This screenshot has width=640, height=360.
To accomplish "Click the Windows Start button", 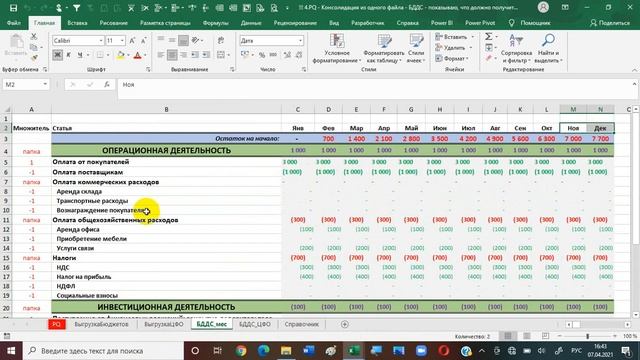I will point(11,351).
